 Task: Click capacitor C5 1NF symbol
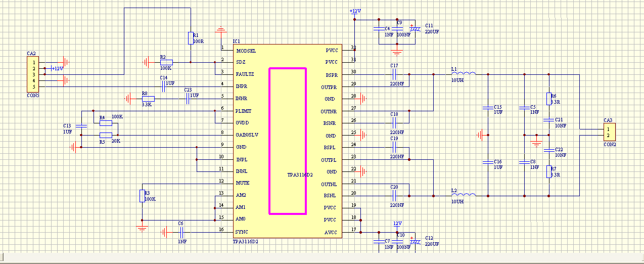coord(524,108)
